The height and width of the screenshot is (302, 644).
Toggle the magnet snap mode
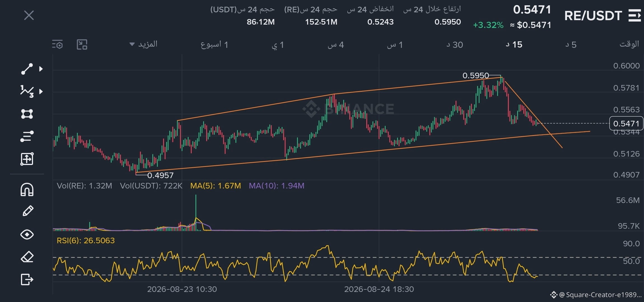tap(27, 190)
